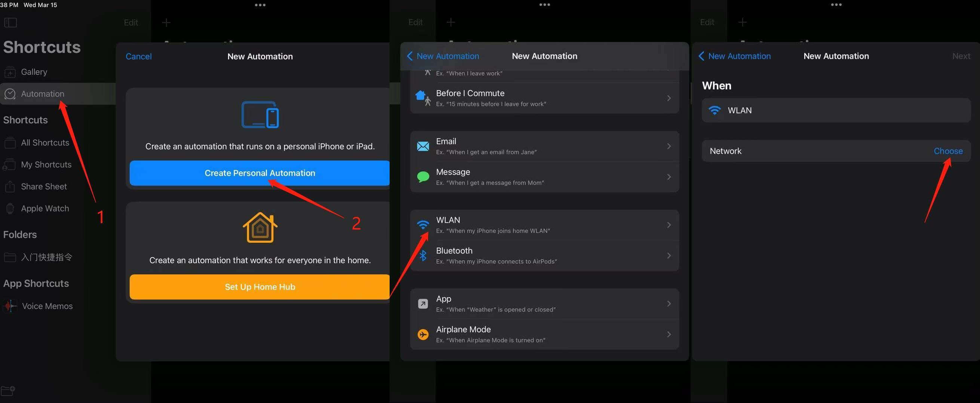Click Next in WLAN automation screen
The image size is (980, 403).
(961, 56)
